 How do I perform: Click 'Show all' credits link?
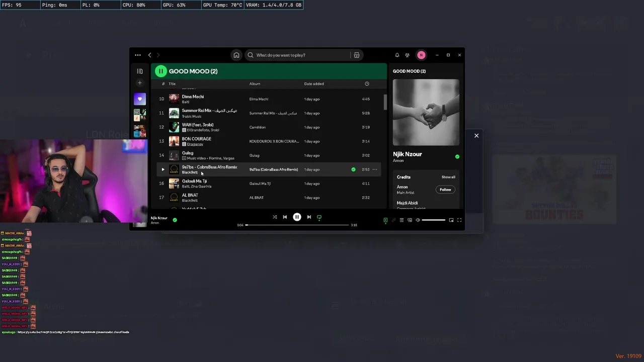(448, 177)
